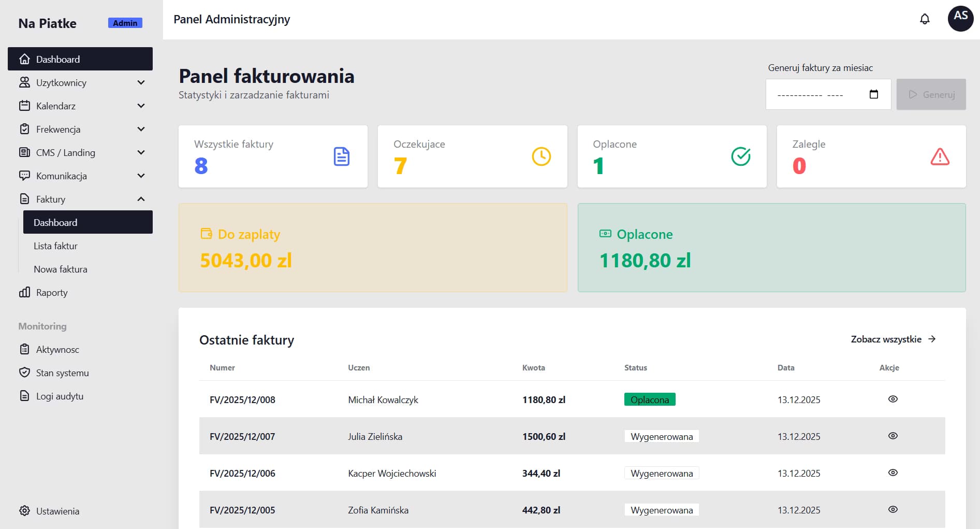Click invoice number FV/2025/12/007
This screenshot has width=980, height=529.
tap(242, 436)
